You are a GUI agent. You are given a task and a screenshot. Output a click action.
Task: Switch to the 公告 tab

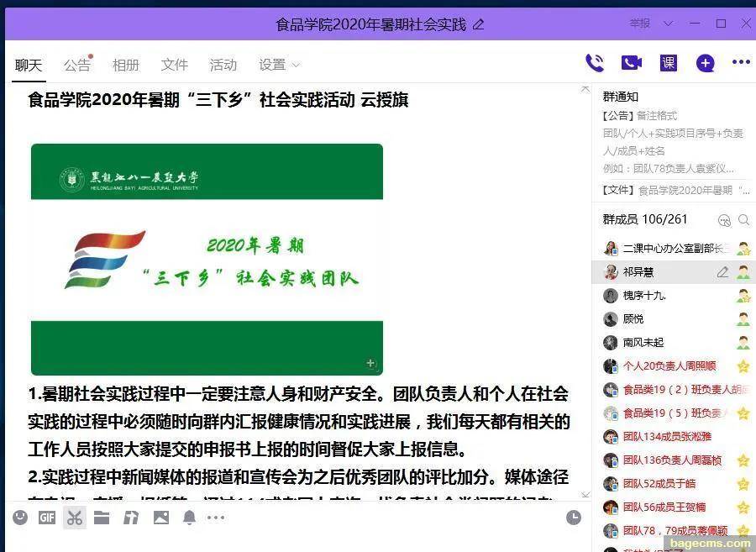(76, 65)
